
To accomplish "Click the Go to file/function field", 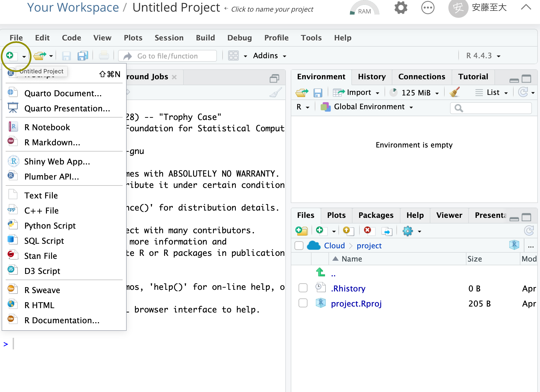I will tap(168, 56).
